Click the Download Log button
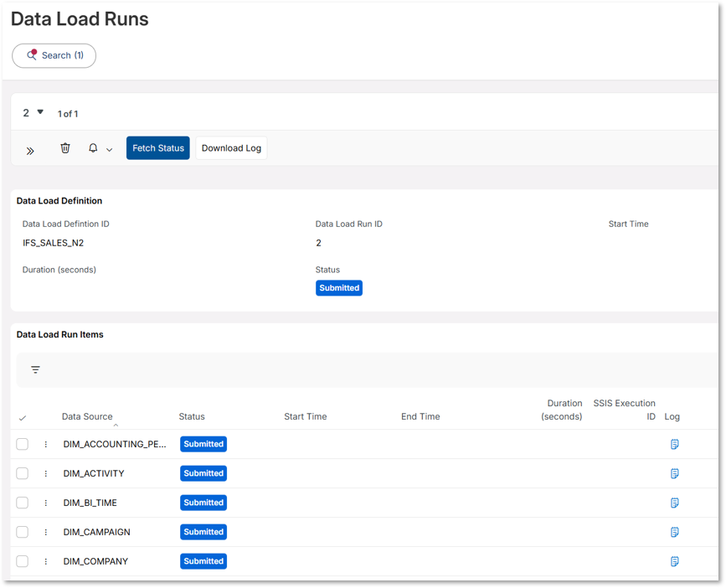This screenshot has width=726, height=588. pos(231,148)
